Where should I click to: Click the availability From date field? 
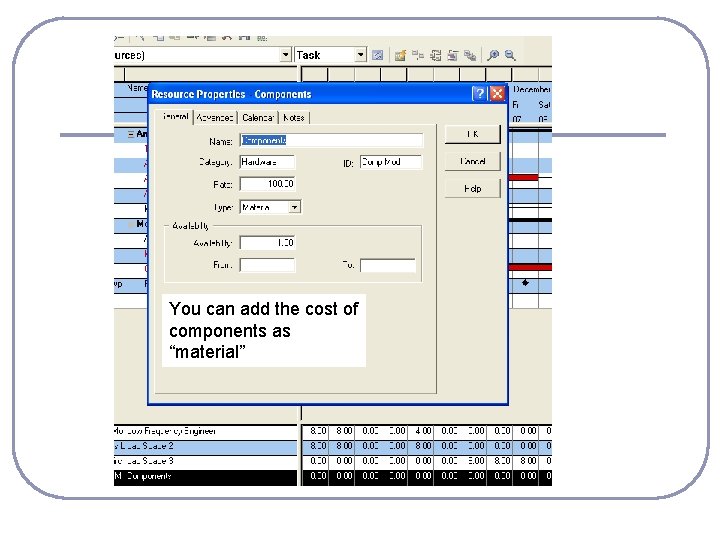tap(267, 265)
